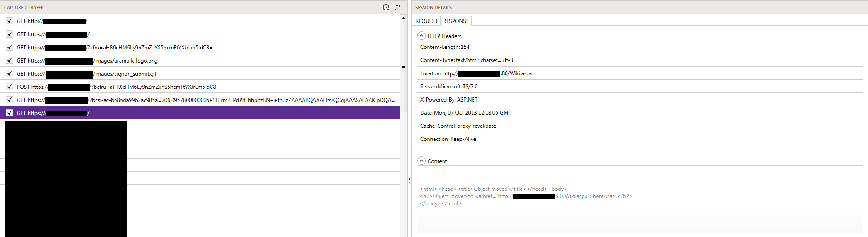This screenshot has height=237, width=868.
Task: Toggle the POST request checkbox
Action: [x=10, y=87]
